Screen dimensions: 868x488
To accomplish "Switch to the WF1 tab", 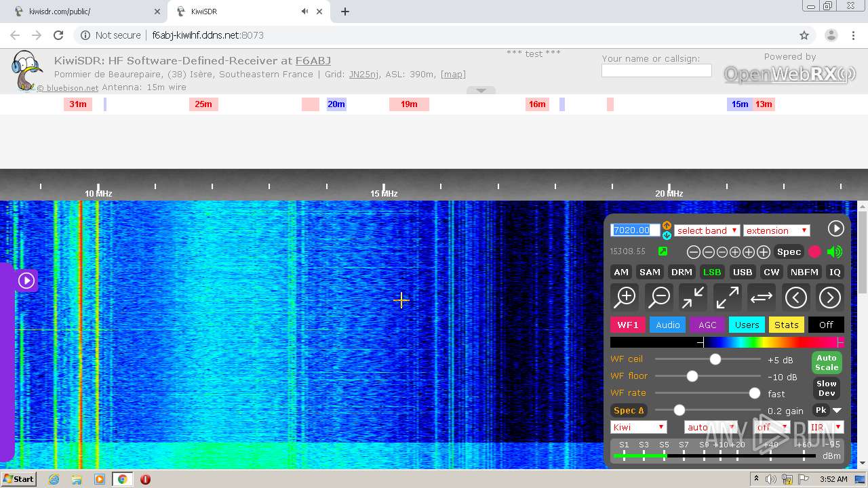I will [628, 325].
